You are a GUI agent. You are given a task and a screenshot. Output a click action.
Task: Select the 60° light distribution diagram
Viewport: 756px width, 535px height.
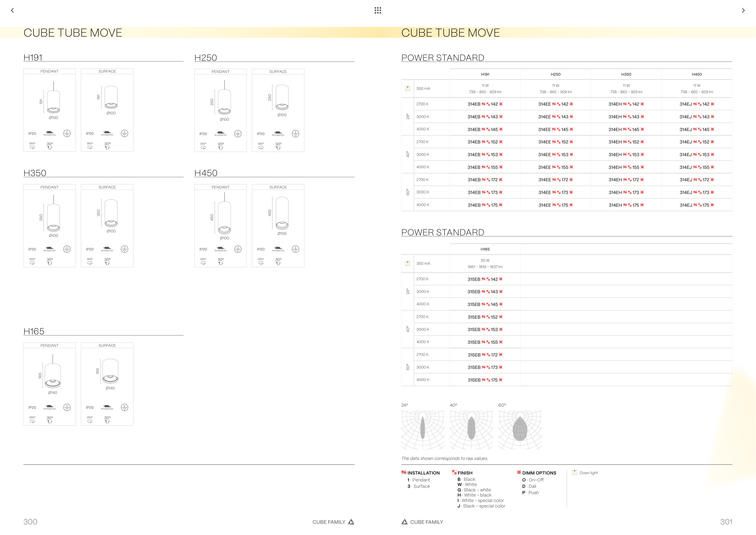point(520,429)
